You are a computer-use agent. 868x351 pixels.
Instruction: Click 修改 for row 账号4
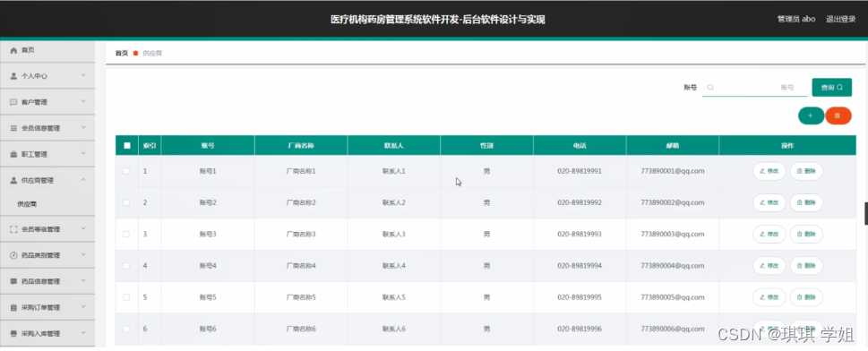tap(769, 266)
